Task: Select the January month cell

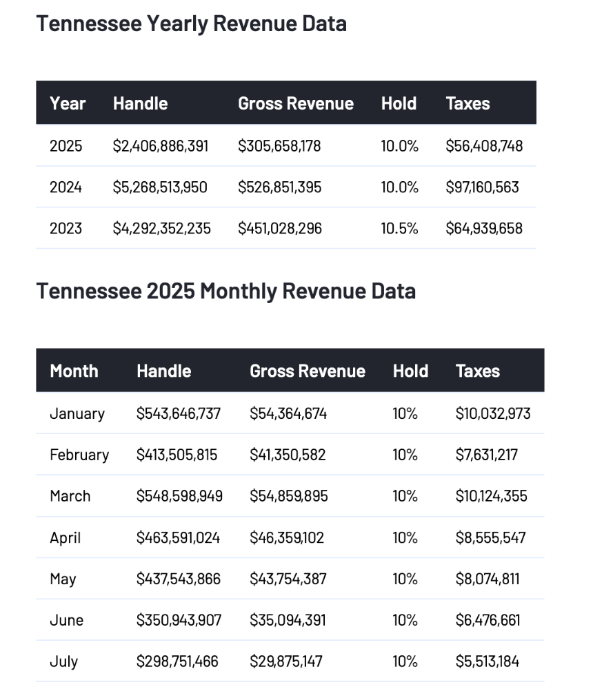Action: (77, 413)
